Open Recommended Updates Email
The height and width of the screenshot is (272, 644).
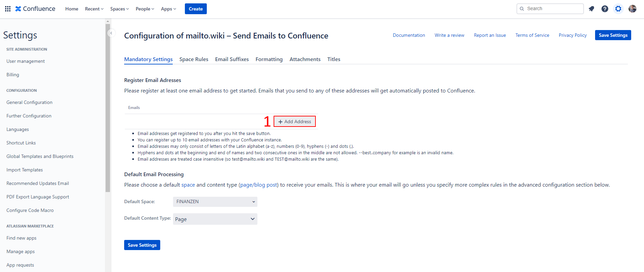tap(37, 183)
